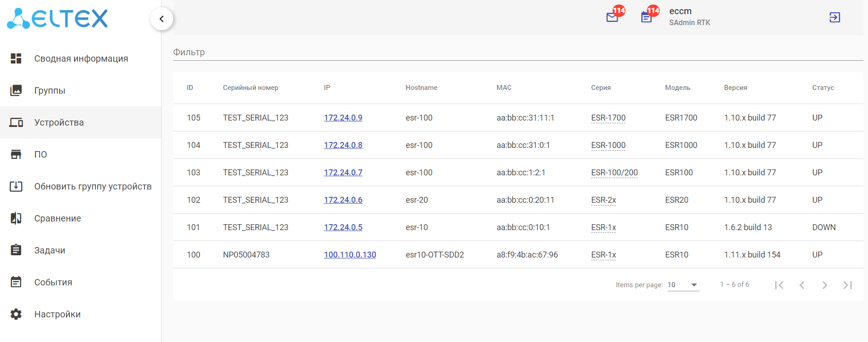Open device IP link 172.24.0.9
Image resolution: width=868 pixels, height=342 pixels.
[343, 118]
